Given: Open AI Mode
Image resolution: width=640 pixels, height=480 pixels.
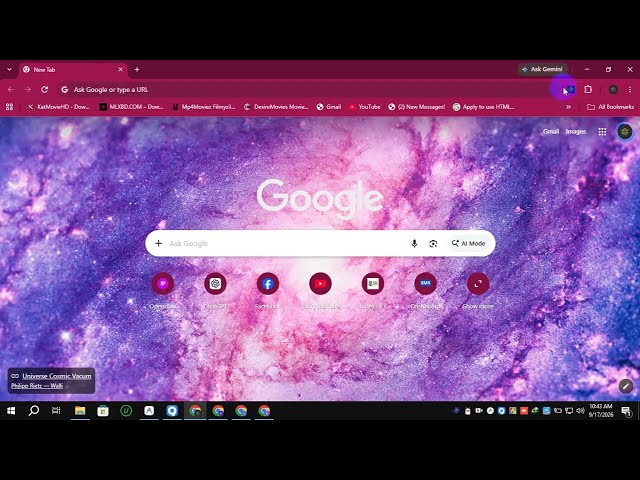Looking at the screenshot, I should (x=468, y=243).
